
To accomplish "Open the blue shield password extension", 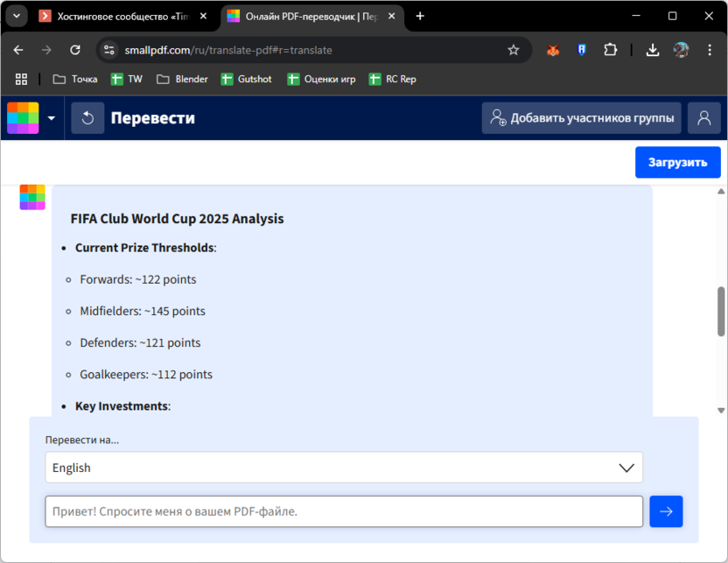I will 581,50.
